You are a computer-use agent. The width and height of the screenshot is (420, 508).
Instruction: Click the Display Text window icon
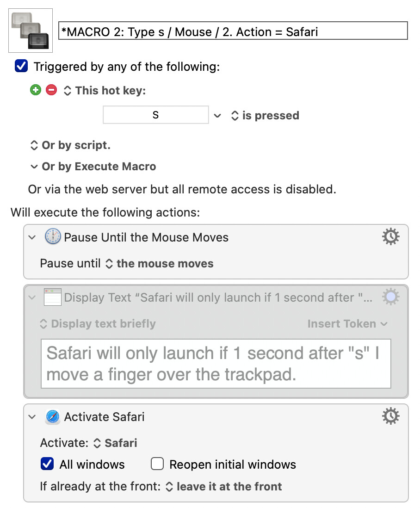(x=52, y=297)
